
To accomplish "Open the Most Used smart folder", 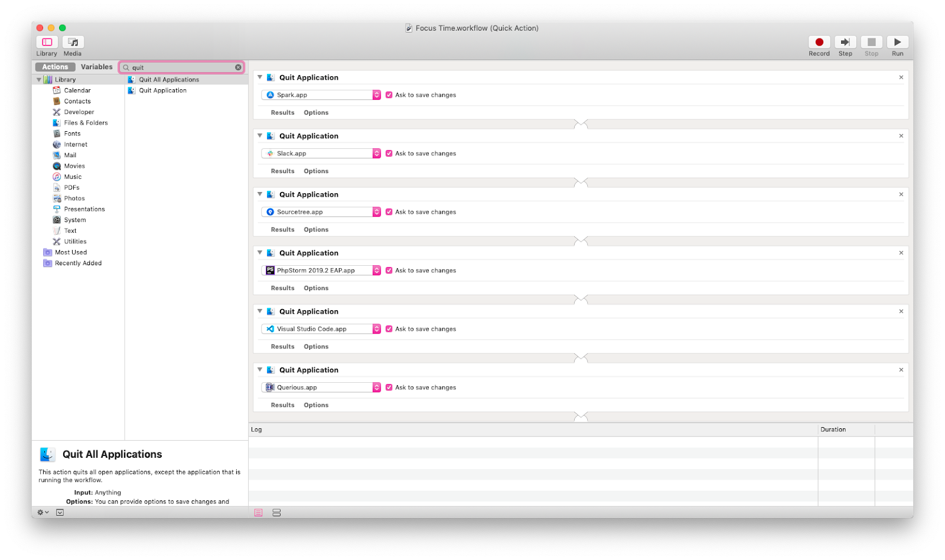I will tap(71, 252).
